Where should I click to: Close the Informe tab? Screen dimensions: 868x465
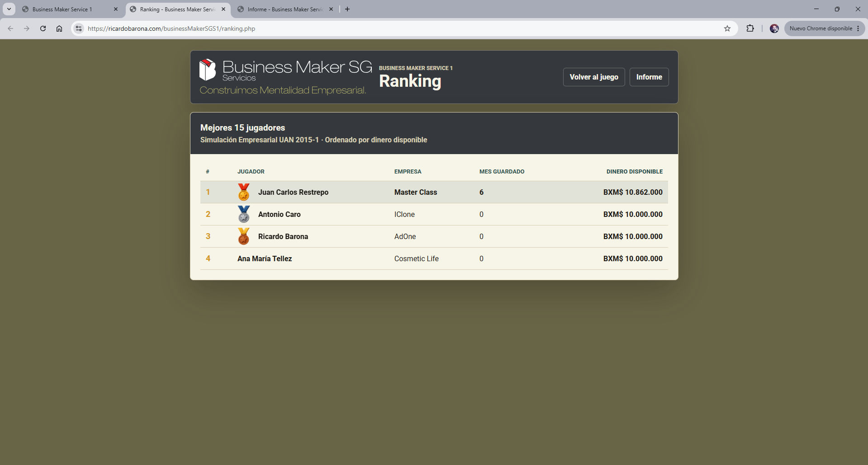coord(331,9)
